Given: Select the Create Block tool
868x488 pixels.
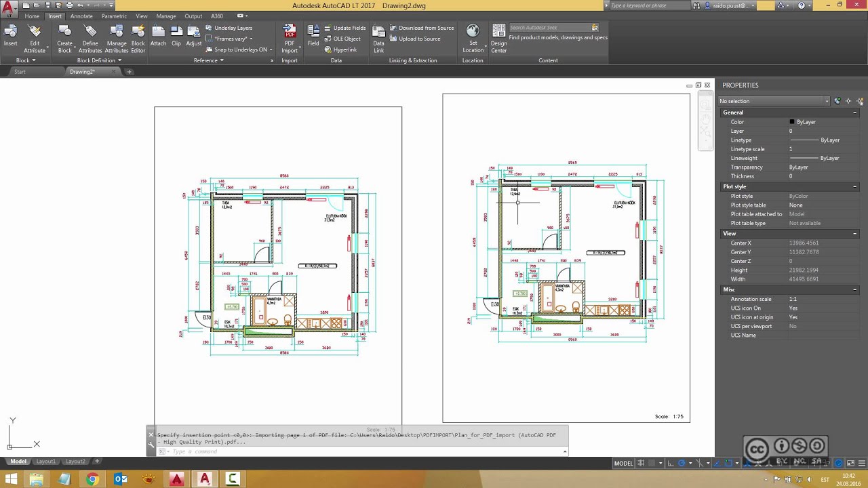Looking at the screenshot, I should 64,39.
